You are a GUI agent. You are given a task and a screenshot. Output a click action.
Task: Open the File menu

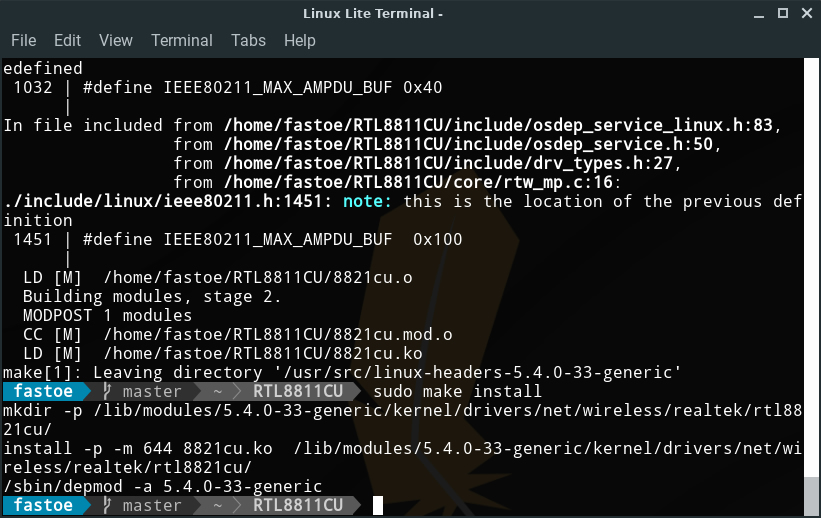click(24, 40)
